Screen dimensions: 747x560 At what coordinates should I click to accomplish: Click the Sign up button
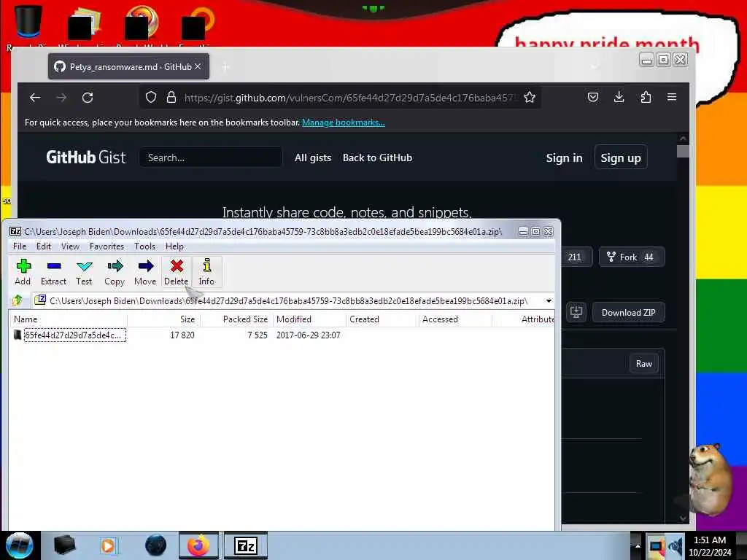point(621,157)
